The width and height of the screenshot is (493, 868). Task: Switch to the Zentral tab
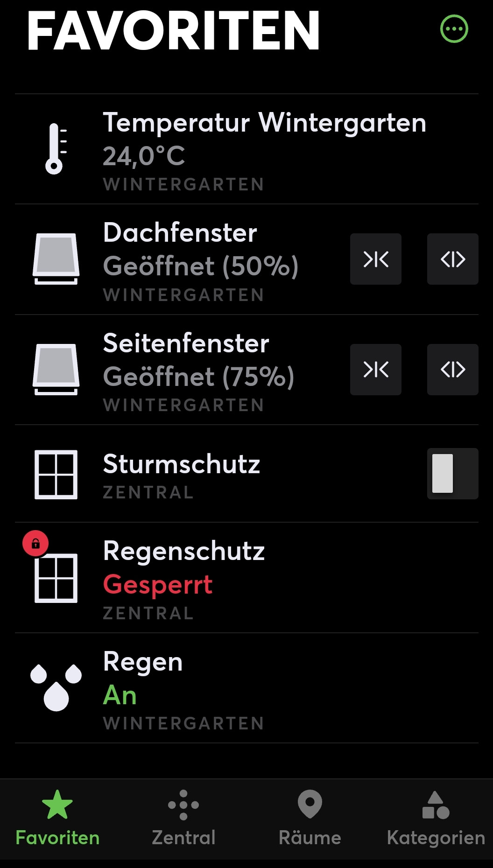(183, 818)
